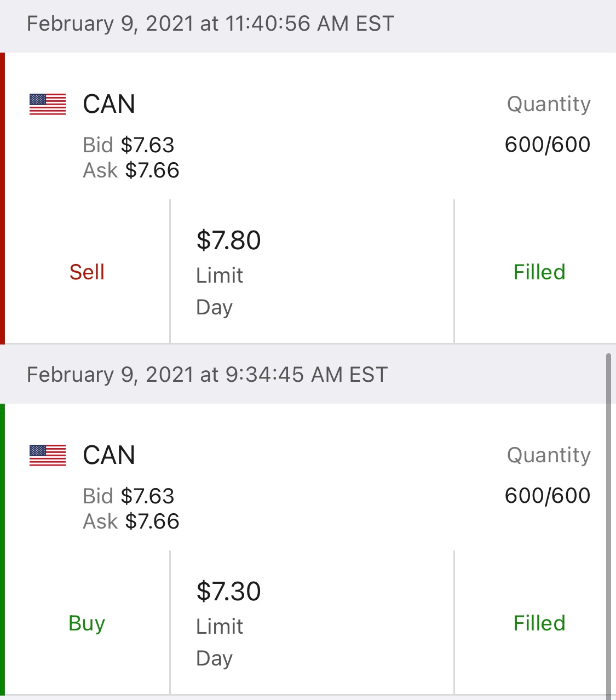This screenshot has height=700, width=616.
Task: Open the CAN ticker in the Sell order
Action: [x=109, y=104]
